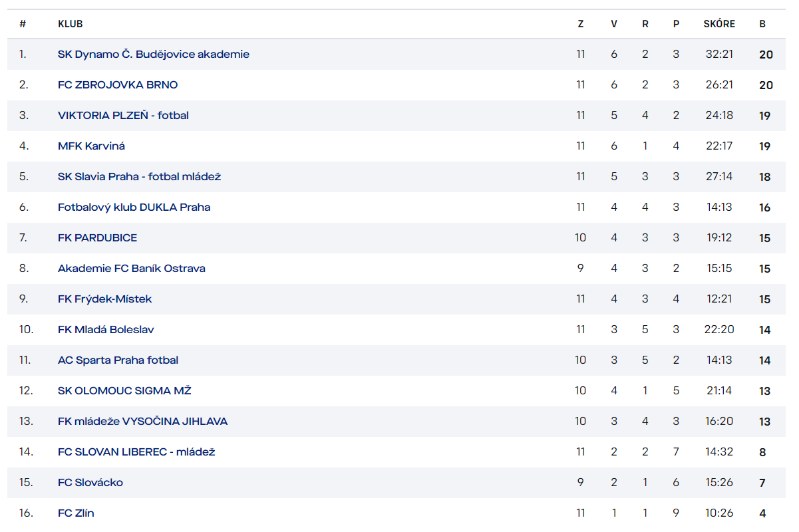
Task: Click the SKÓRE column header
Action: coord(719,24)
